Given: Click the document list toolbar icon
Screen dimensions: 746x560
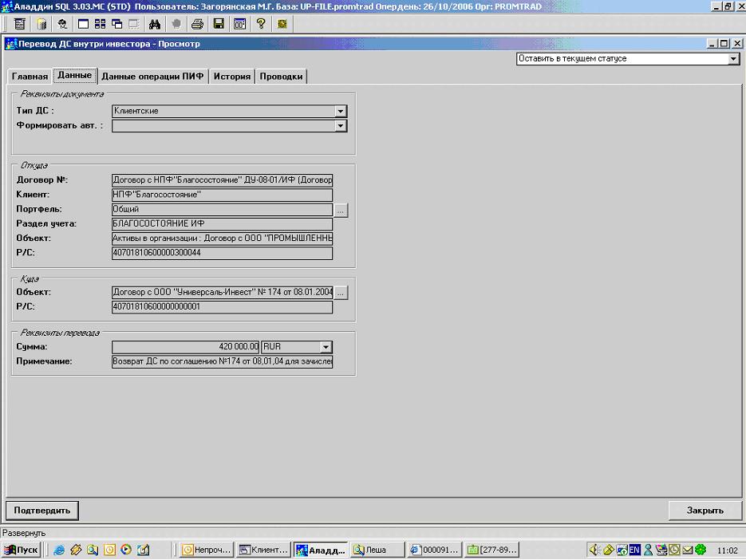Looking at the screenshot, I should tap(19, 24).
